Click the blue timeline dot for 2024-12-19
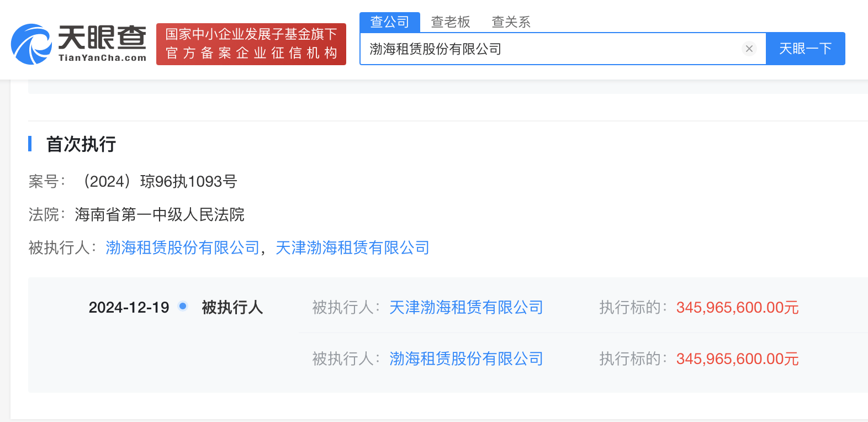The height and width of the screenshot is (422, 868). pyautogui.click(x=183, y=306)
